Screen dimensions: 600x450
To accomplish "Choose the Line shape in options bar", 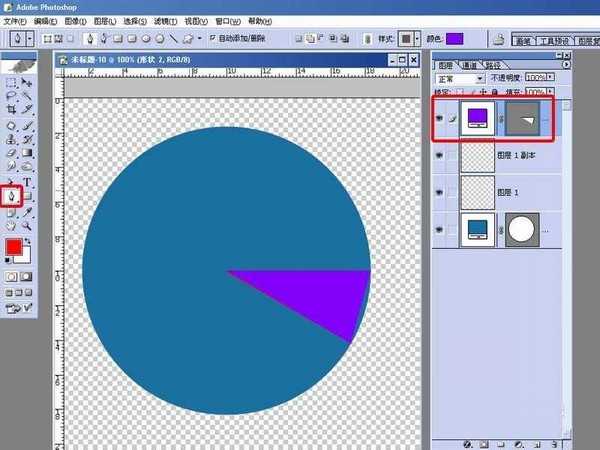I will click(x=173, y=38).
